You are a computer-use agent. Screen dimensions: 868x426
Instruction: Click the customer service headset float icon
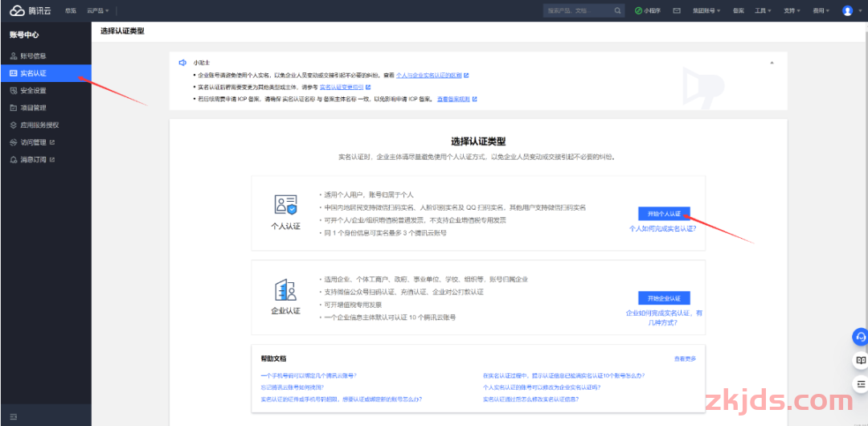tap(861, 336)
